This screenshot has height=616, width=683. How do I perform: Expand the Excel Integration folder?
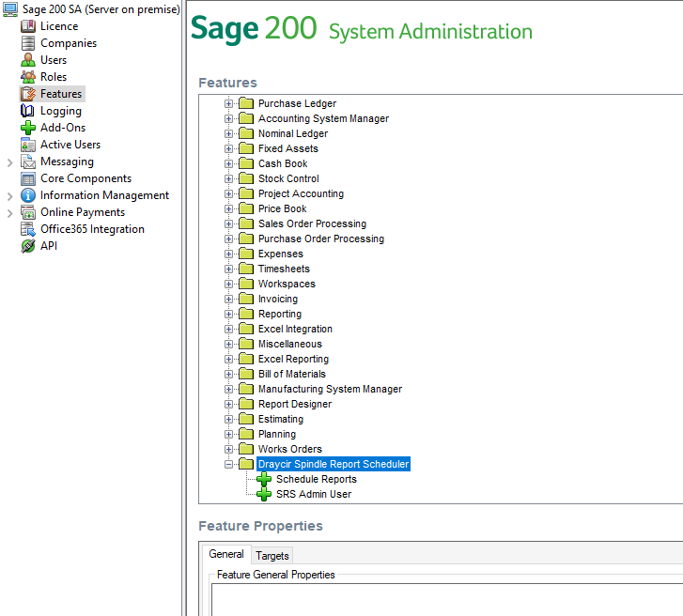pos(228,329)
